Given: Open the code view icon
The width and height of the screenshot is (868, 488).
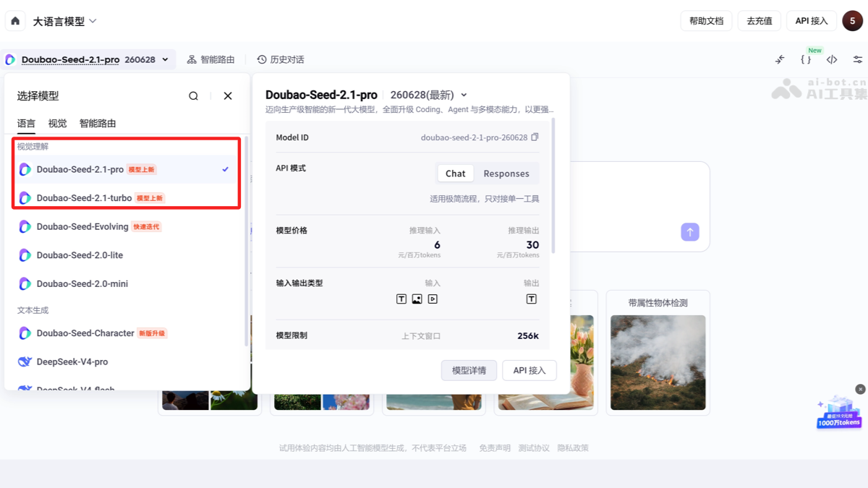Looking at the screenshot, I should pos(832,59).
